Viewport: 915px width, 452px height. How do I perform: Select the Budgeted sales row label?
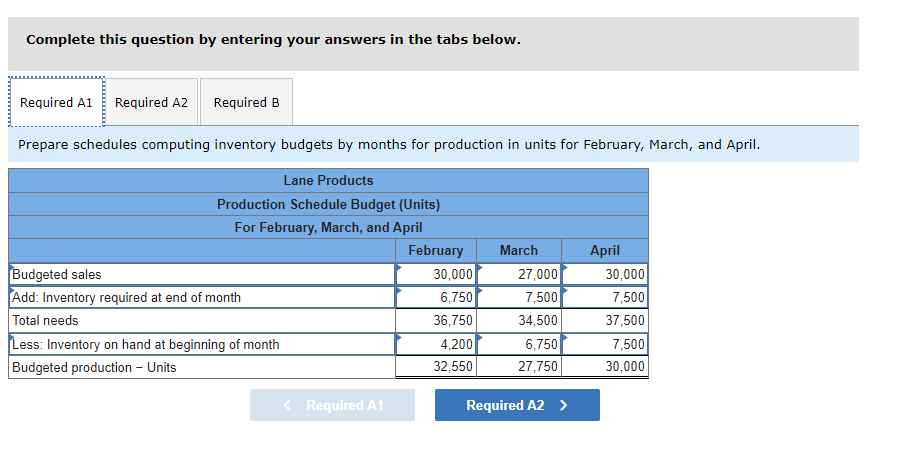point(200,274)
